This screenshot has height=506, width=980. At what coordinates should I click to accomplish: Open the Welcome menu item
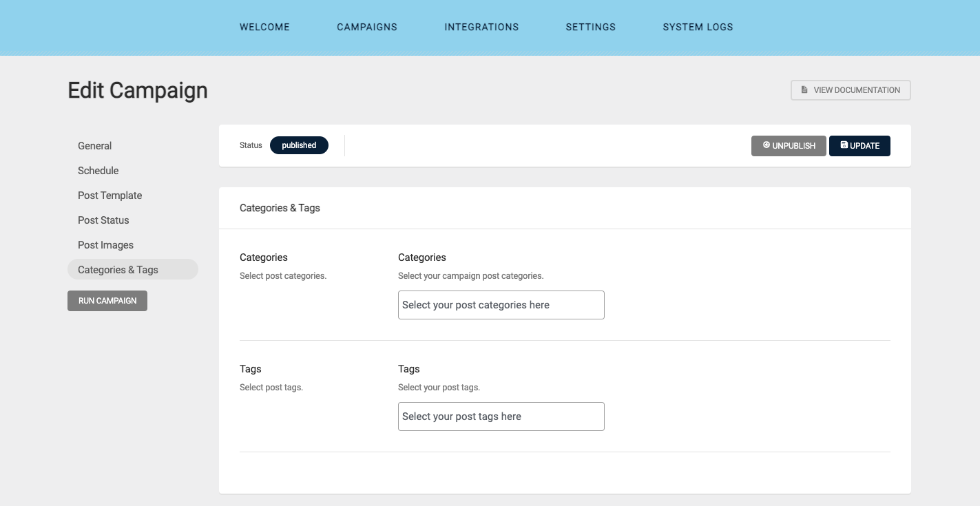tap(264, 28)
